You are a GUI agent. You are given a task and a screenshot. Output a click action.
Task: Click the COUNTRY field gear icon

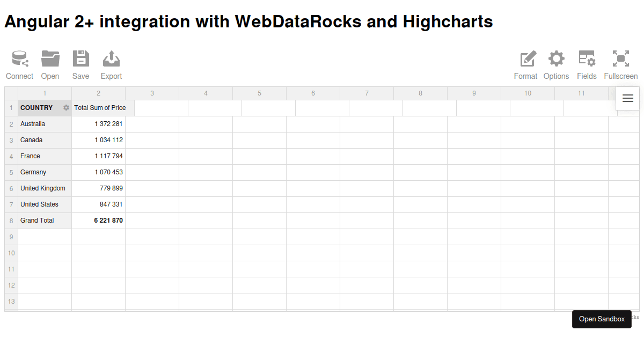(x=66, y=108)
